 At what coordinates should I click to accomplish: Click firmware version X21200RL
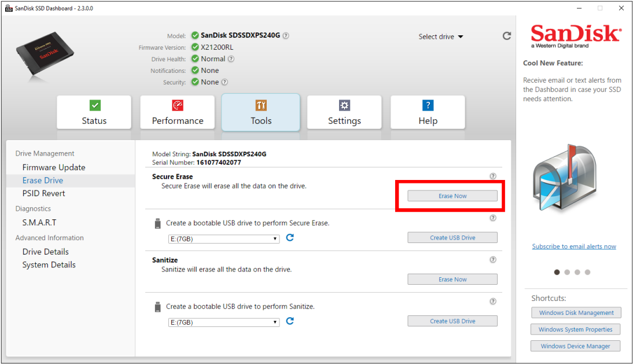(217, 47)
